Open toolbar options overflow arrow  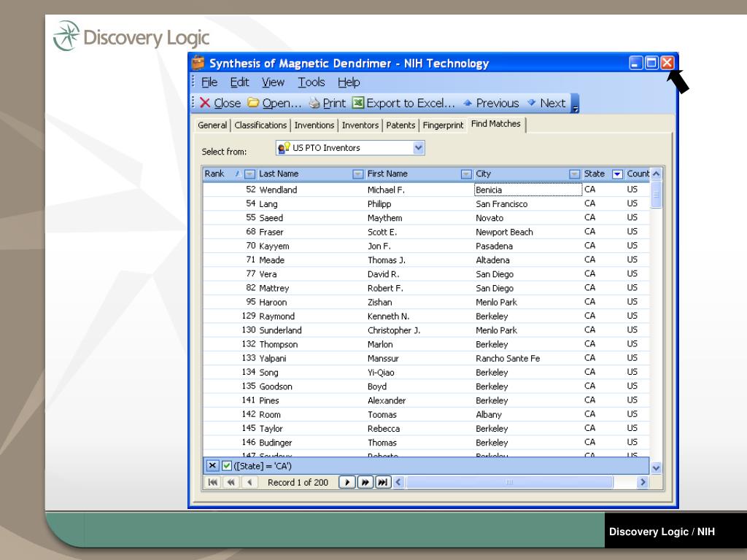575,104
